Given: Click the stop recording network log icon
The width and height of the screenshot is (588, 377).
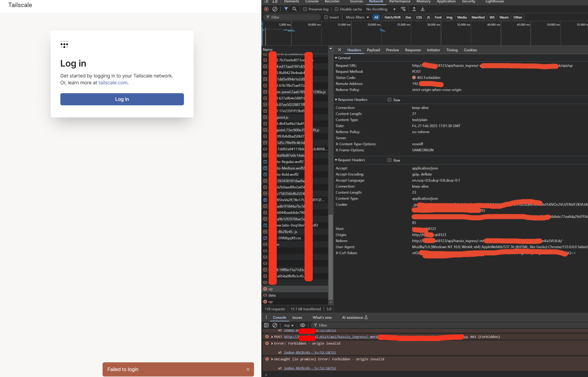Looking at the screenshot, I should [266, 9].
